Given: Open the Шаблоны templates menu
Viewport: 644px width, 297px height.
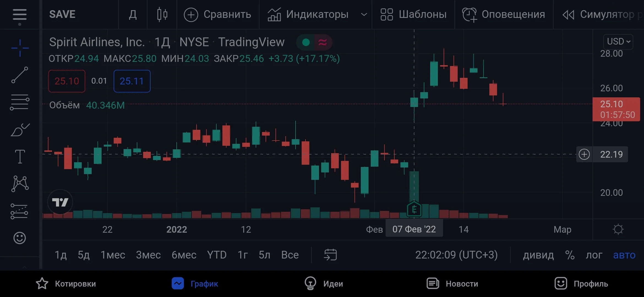Looking at the screenshot, I should (413, 14).
